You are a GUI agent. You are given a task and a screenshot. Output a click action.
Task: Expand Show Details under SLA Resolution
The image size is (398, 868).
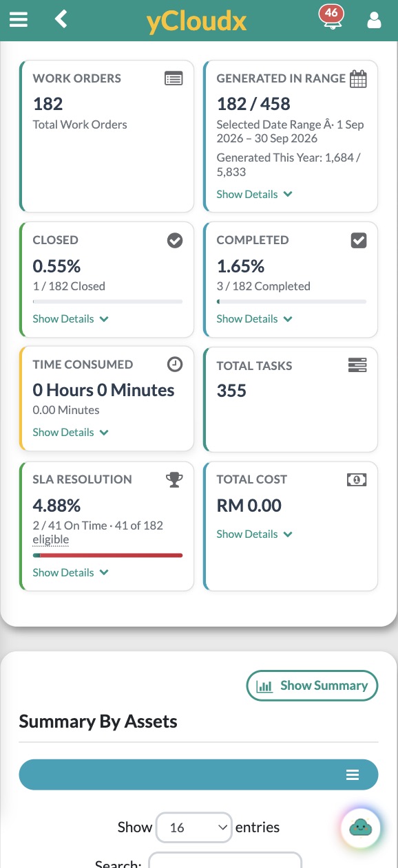(71, 572)
